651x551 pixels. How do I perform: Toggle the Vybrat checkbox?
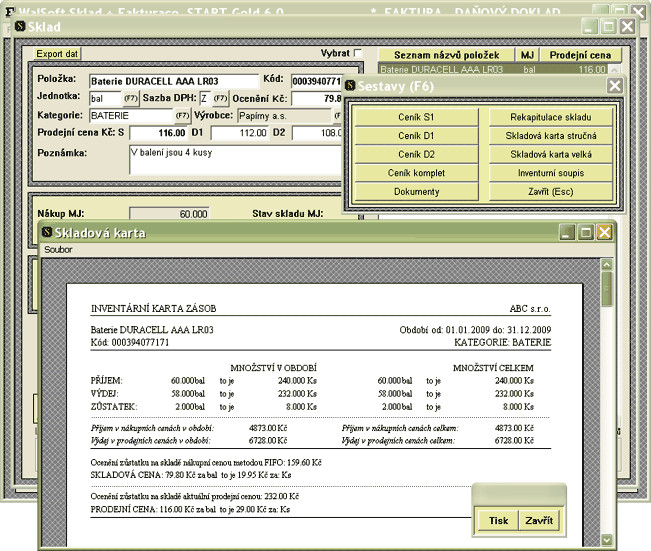coord(358,53)
